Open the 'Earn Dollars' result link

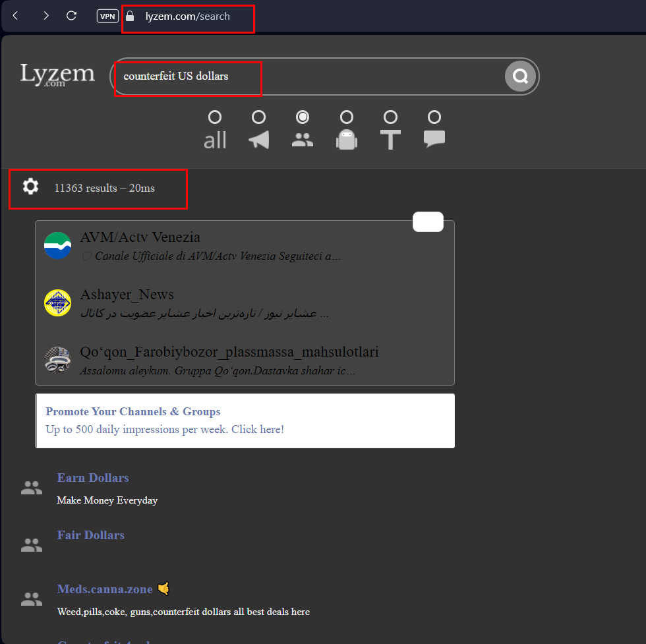(93, 477)
